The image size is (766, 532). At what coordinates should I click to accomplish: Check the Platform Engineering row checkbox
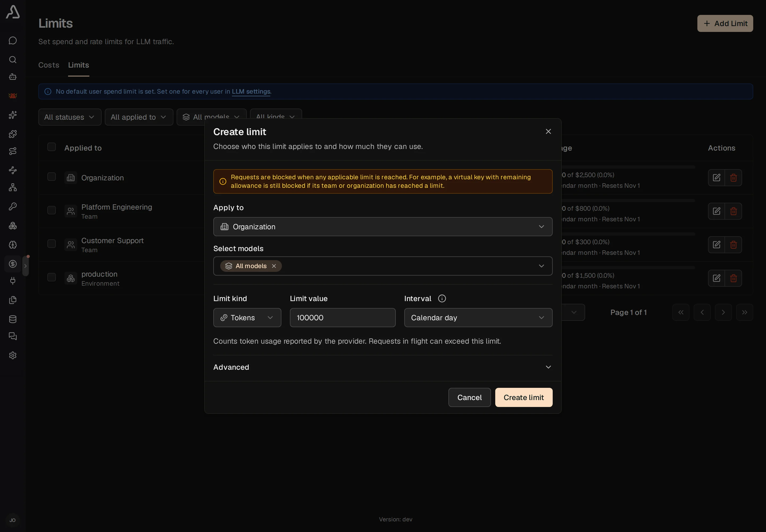pyautogui.click(x=52, y=210)
